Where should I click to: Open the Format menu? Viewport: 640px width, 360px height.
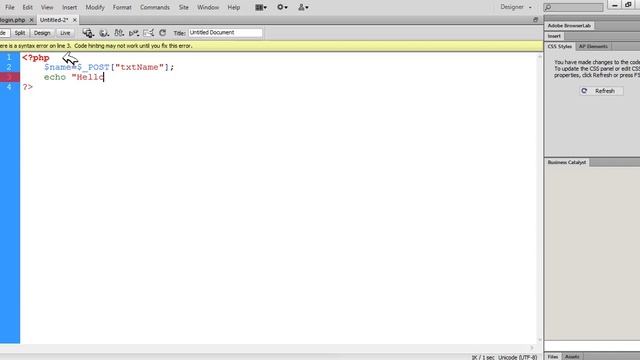pyautogui.click(x=122, y=7)
